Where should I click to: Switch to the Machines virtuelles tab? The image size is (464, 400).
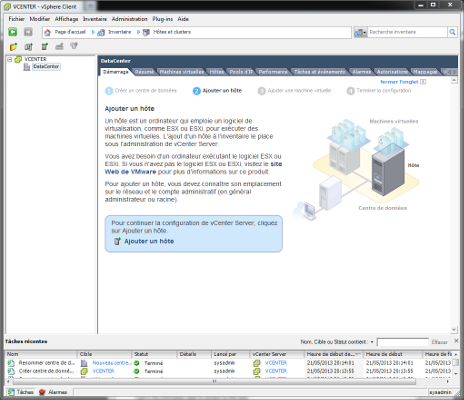(181, 72)
